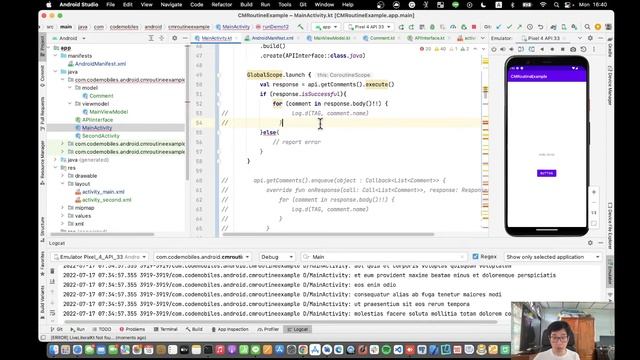640x360 pixels.
Task: Click emulator volume up icon
Action: pos(502,49)
